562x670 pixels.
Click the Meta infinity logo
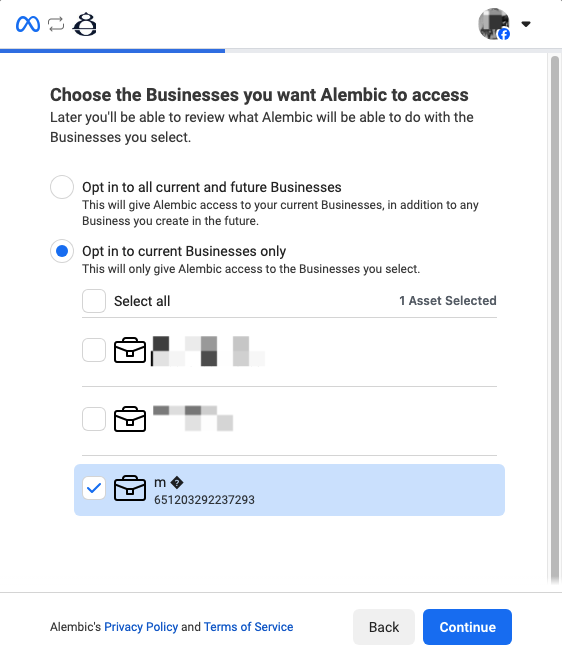28,24
